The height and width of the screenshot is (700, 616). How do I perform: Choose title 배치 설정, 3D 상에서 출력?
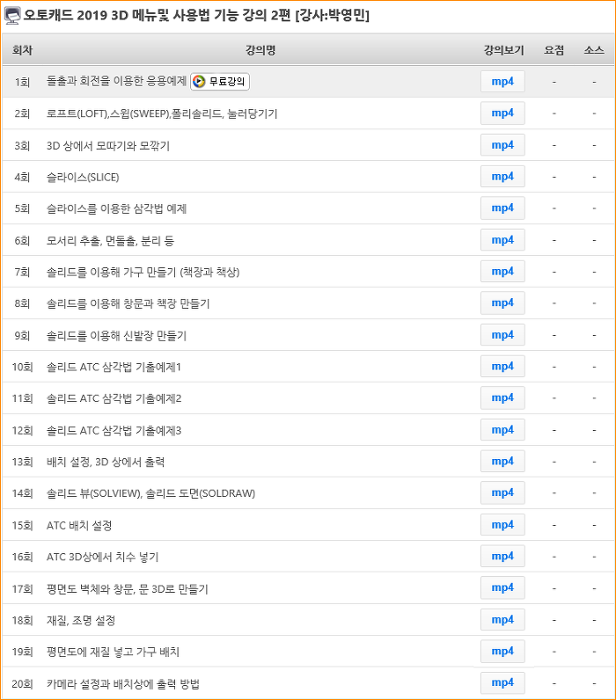(x=106, y=462)
